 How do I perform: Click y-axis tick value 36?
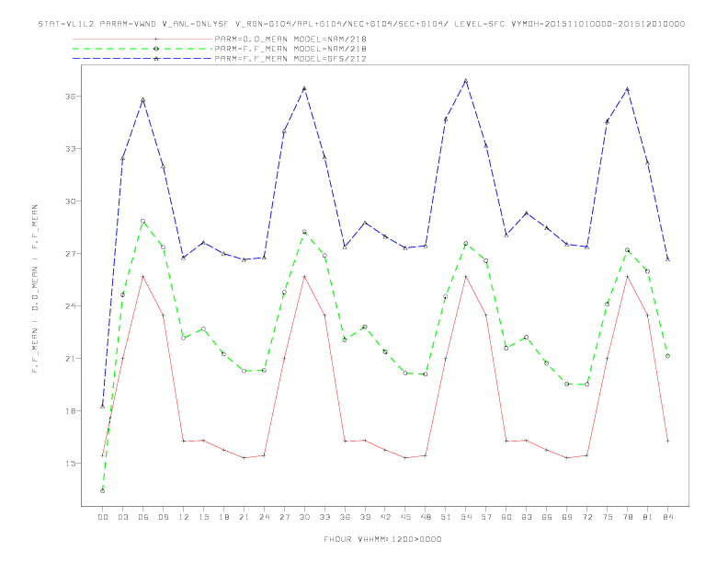(70, 97)
